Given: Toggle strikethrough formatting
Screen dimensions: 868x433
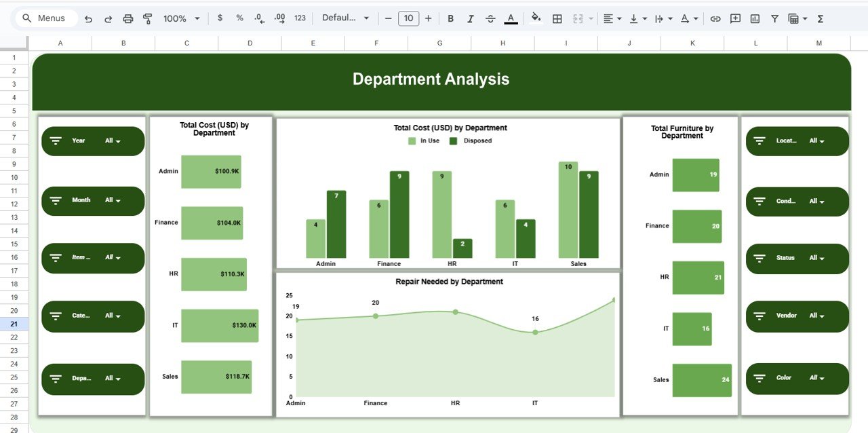Looking at the screenshot, I should click(490, 18).
